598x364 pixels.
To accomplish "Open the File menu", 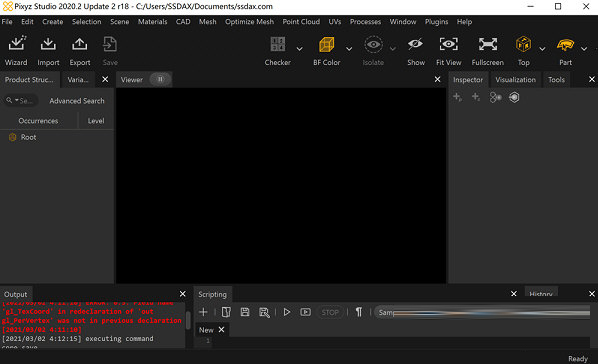I will pos(7,22).
